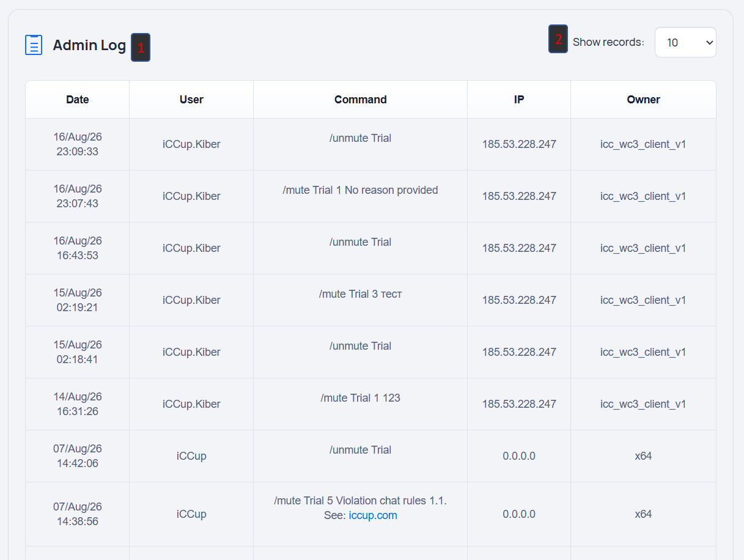Click the Admin Log clipboard icon

click(x=34, y=45)
